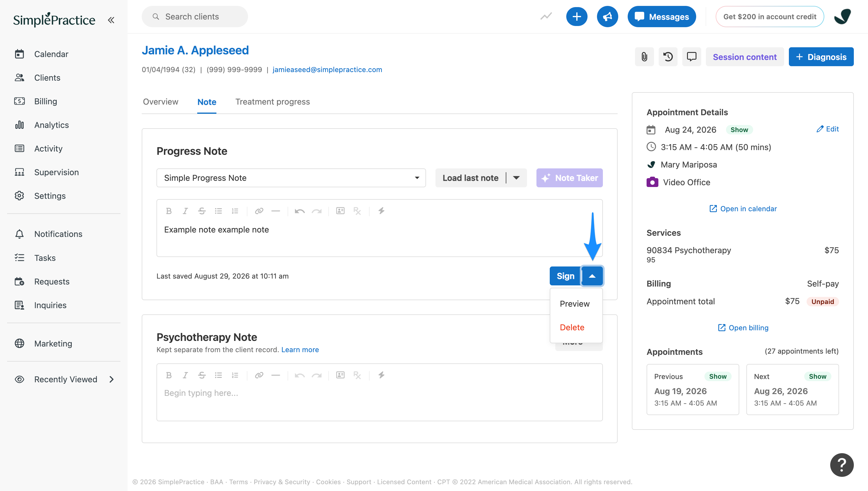Image resolution: width=868 pixels, height=491 pixels.
Task: Open the Messages button
Action: 662,17
